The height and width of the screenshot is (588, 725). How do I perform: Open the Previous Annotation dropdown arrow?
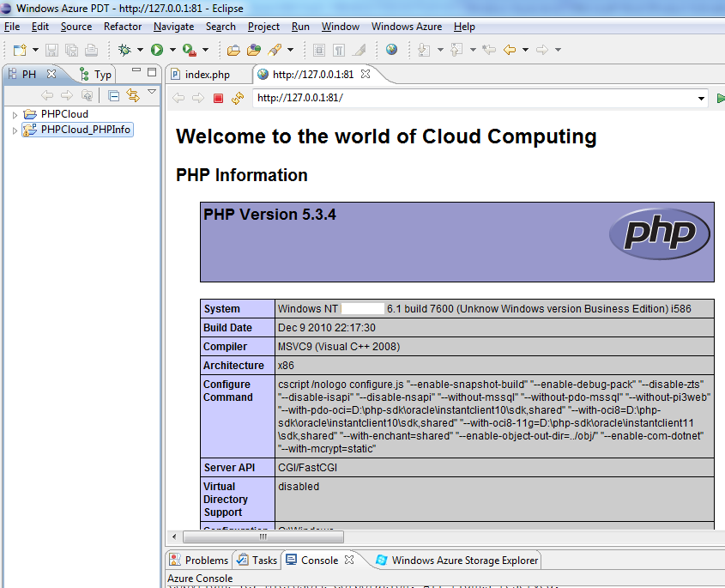click(x=473, y=50)
